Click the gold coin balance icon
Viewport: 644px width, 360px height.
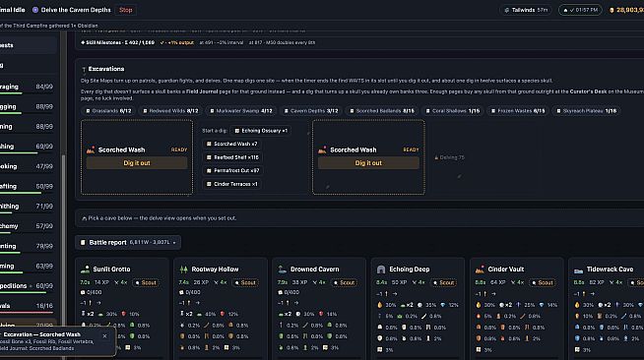612,10
